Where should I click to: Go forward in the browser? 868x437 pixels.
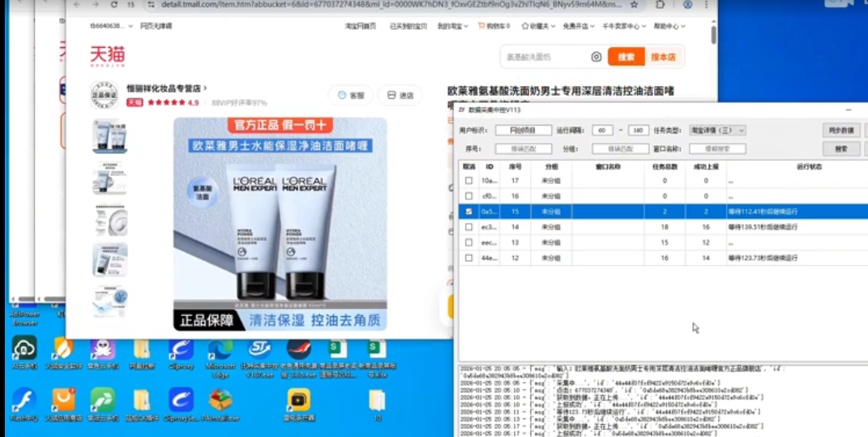[95, 4]
